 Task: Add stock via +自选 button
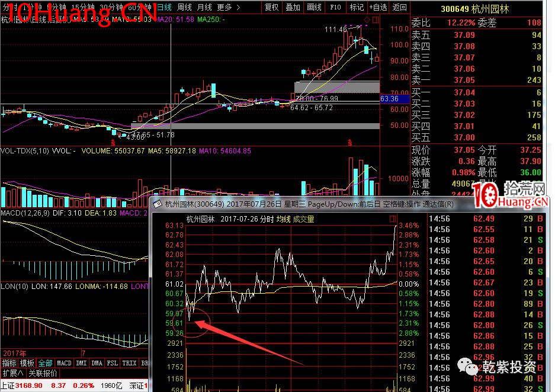coord(378,8)
